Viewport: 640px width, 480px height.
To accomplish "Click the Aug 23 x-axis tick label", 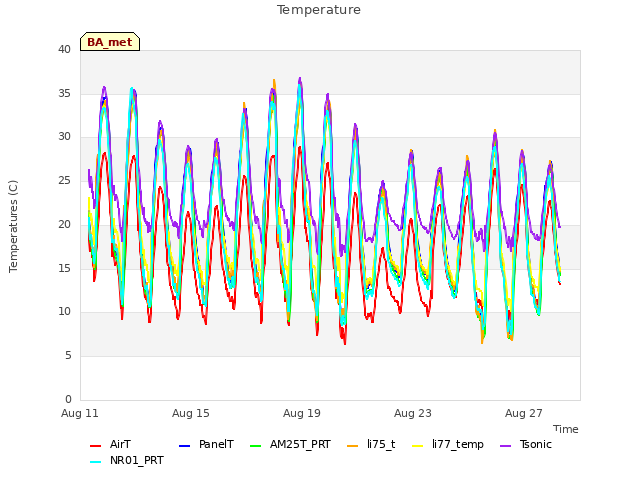I will pos(413,413).
